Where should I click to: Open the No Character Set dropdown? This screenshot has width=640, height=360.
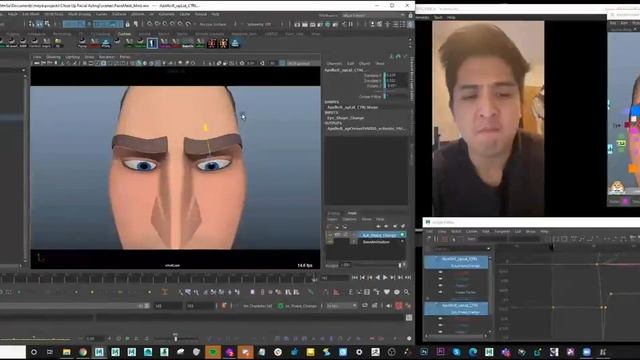pyautogui.click(x=258, y=306)
